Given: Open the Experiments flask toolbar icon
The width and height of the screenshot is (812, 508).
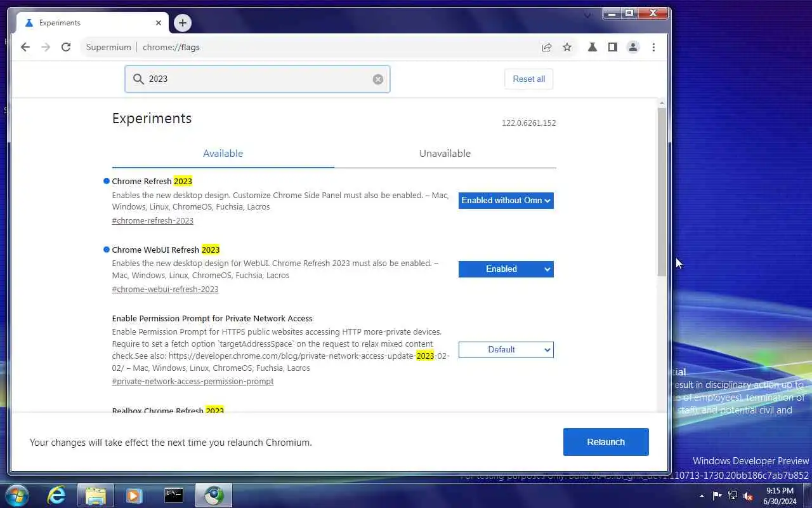Looking at the screenshot, I should 593,47.
